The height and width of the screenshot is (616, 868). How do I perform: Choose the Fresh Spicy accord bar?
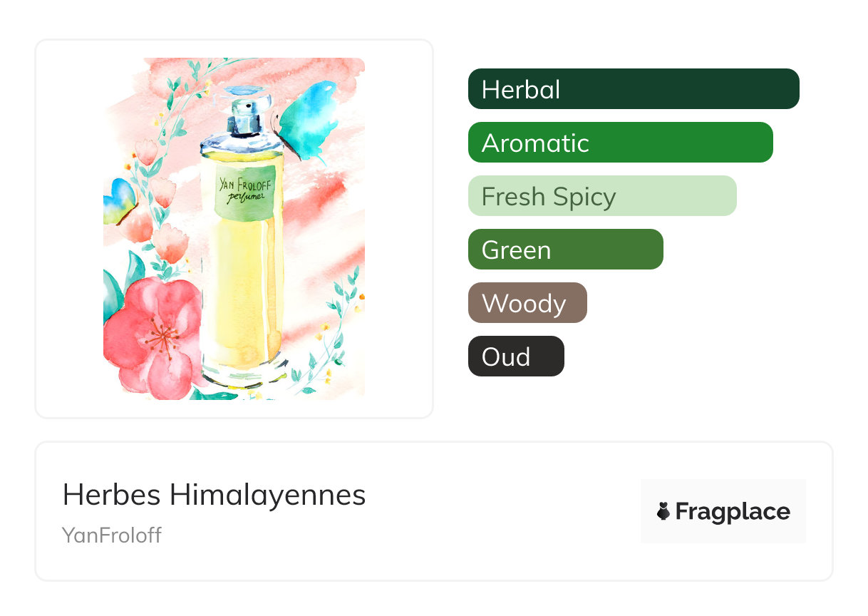tap(601, 196)
